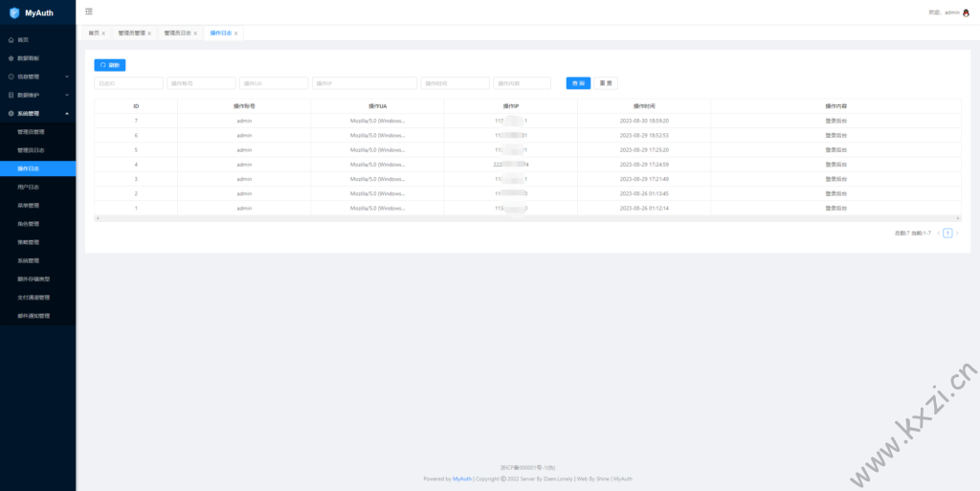Focus the 操作UA input field

click(274, 83)
